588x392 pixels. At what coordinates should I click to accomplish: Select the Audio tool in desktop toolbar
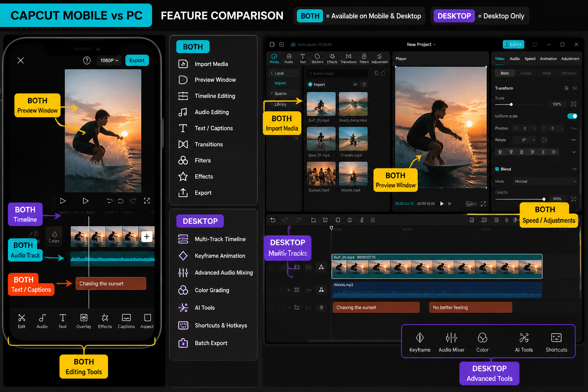pyautogui.click(x=289, y=59)
